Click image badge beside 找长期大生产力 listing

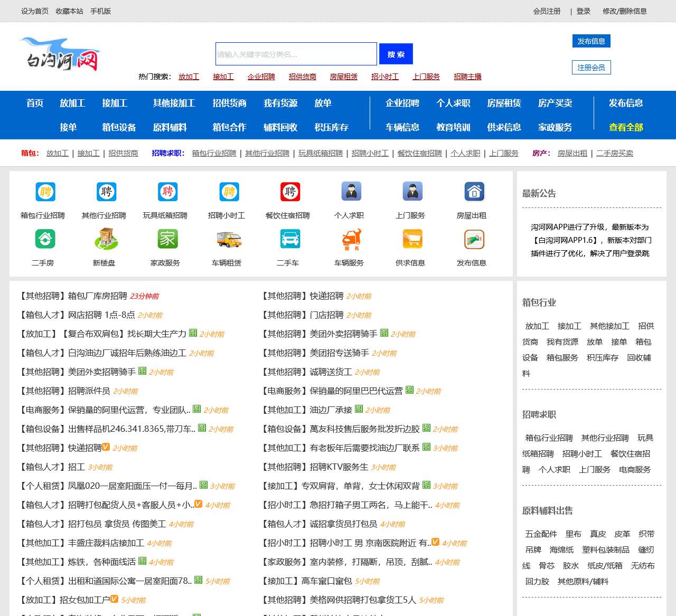pos(193,333)
